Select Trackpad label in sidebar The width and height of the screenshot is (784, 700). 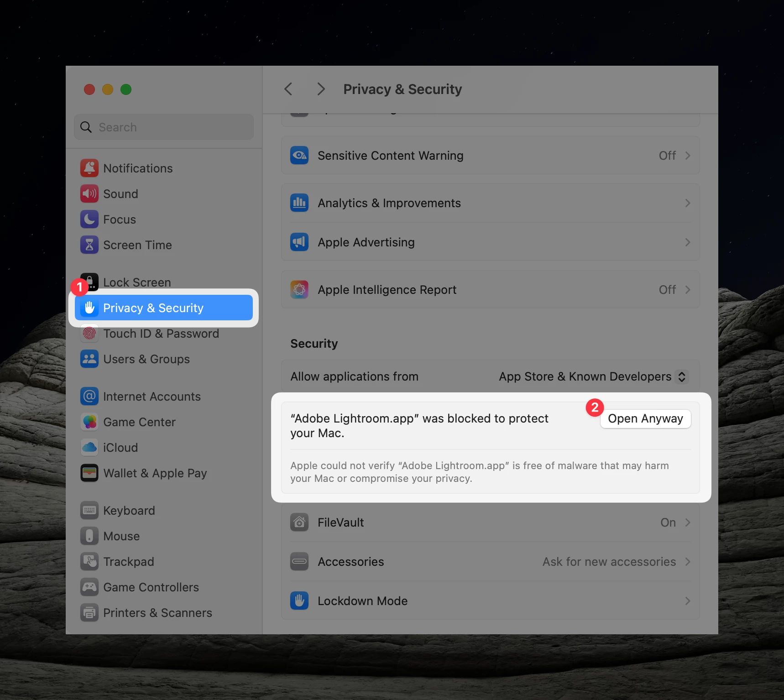[x=129, y=562]
